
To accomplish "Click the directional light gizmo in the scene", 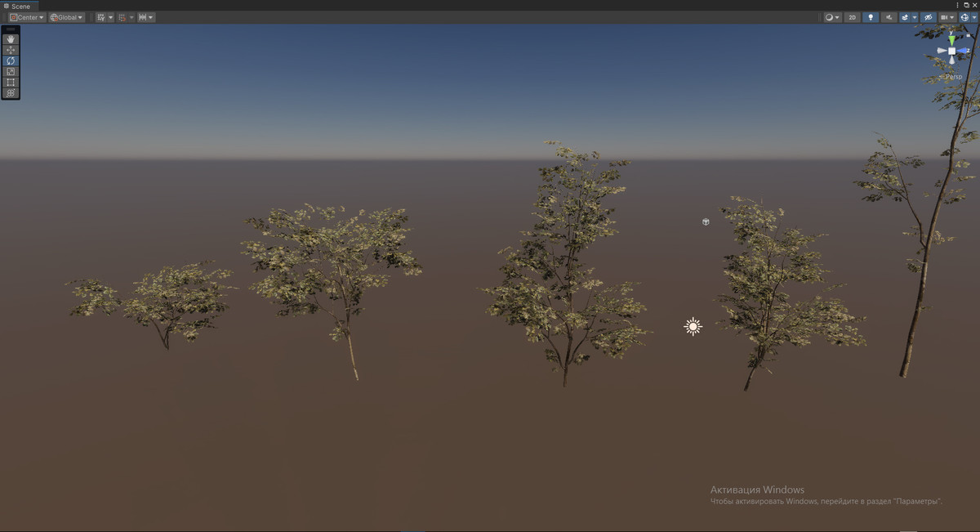I will point(692,326).
